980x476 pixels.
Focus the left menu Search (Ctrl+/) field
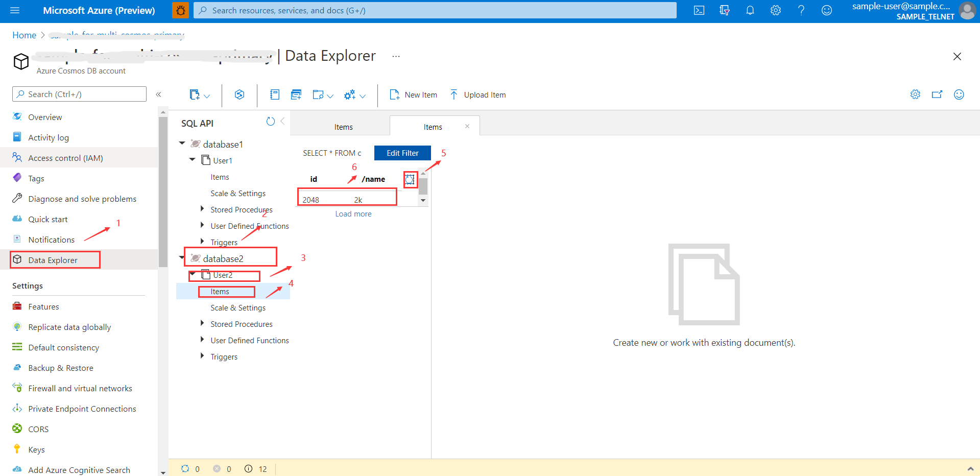[x=79, y=94]
